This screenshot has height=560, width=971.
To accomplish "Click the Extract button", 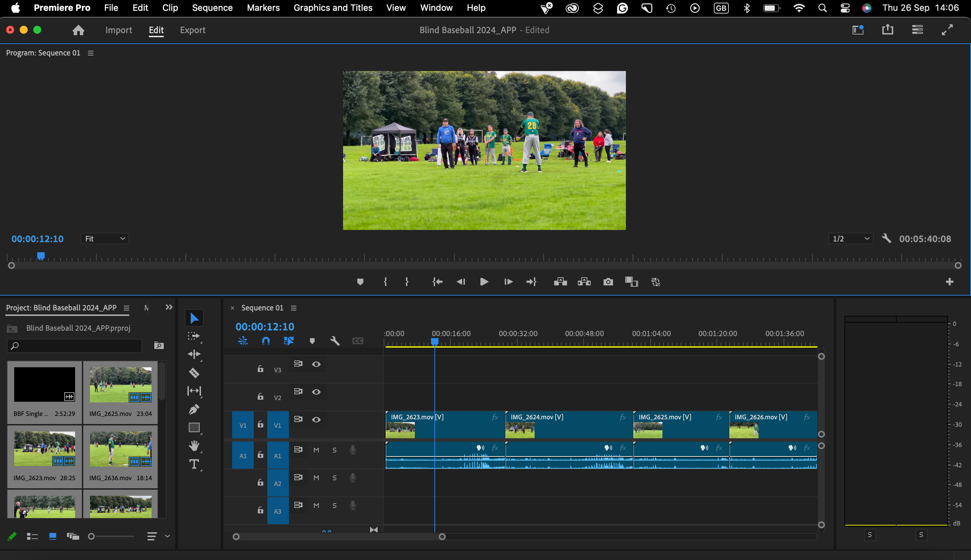I will pos(584,282).
